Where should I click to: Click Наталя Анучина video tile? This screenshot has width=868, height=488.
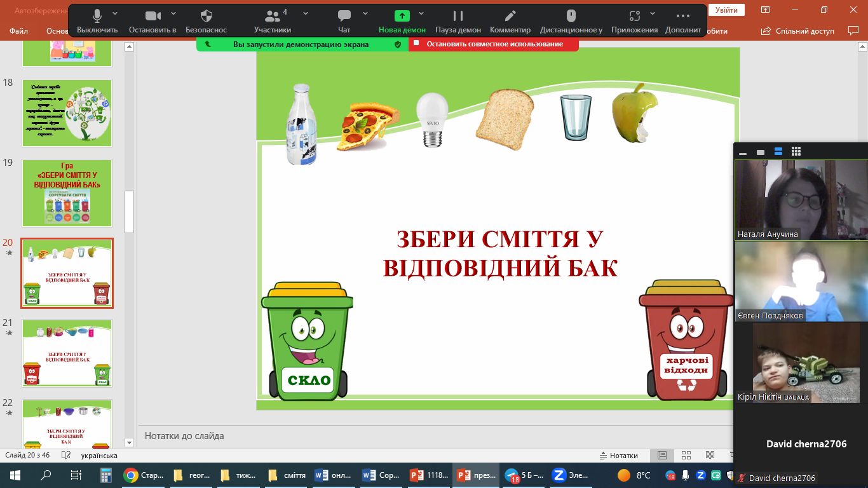click(801, 200)
